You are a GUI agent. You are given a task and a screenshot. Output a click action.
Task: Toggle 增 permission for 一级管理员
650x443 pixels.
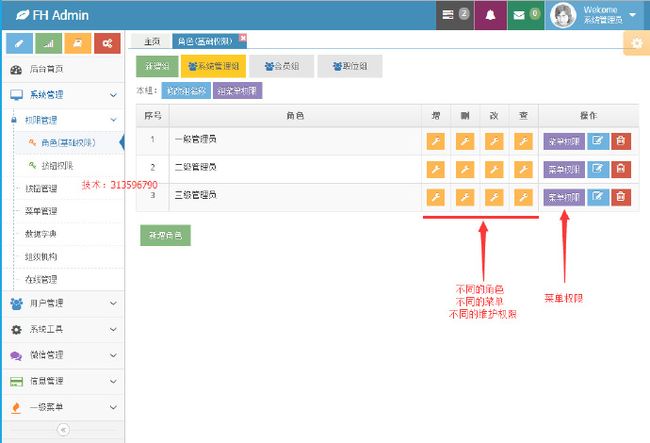tap(435, 141)
